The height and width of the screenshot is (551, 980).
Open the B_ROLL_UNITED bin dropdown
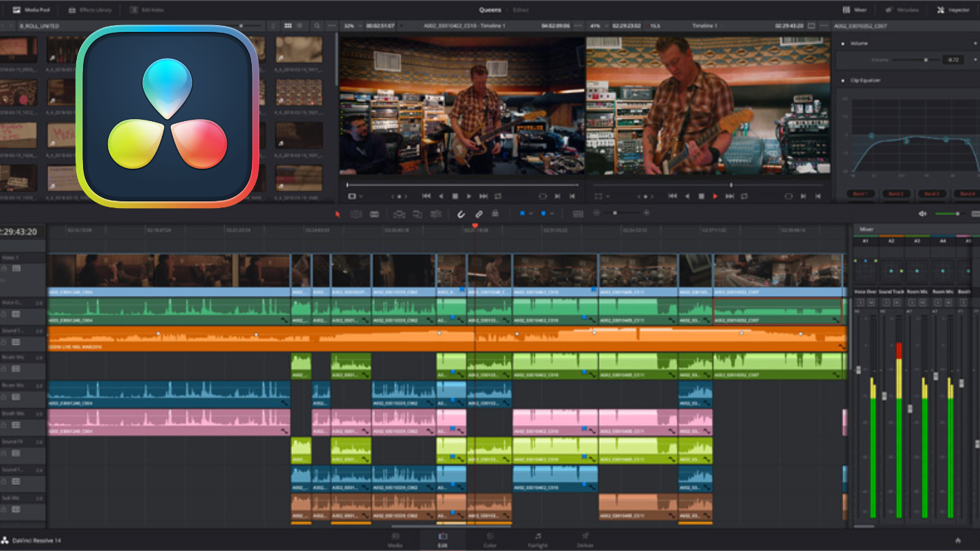39,26
